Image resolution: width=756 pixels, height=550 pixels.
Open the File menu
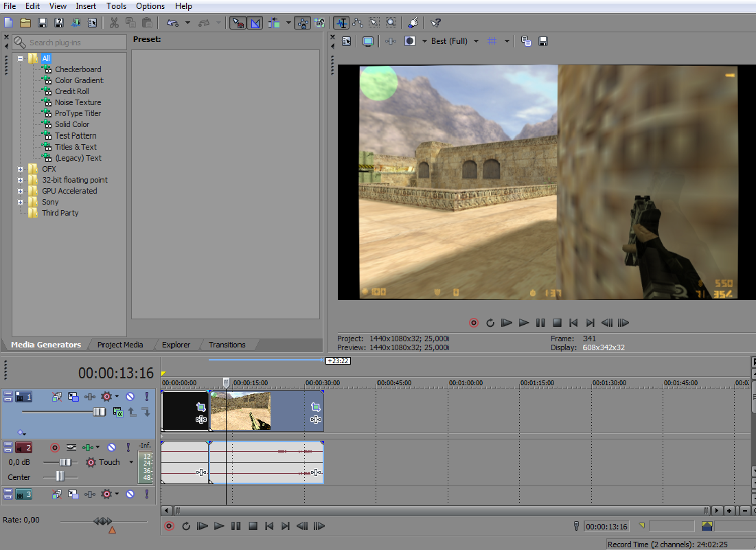click(x=10, y=6)
